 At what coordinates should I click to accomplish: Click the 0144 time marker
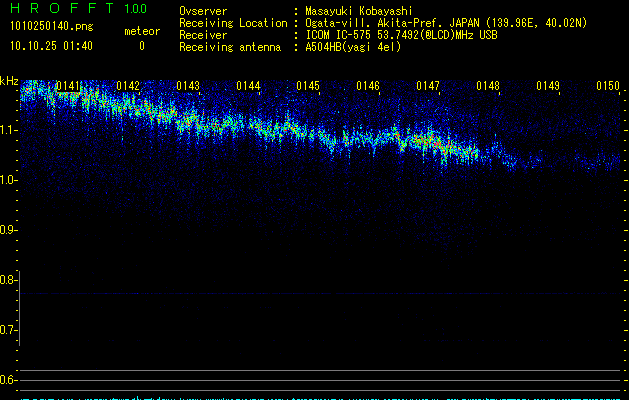coord(248,86)
